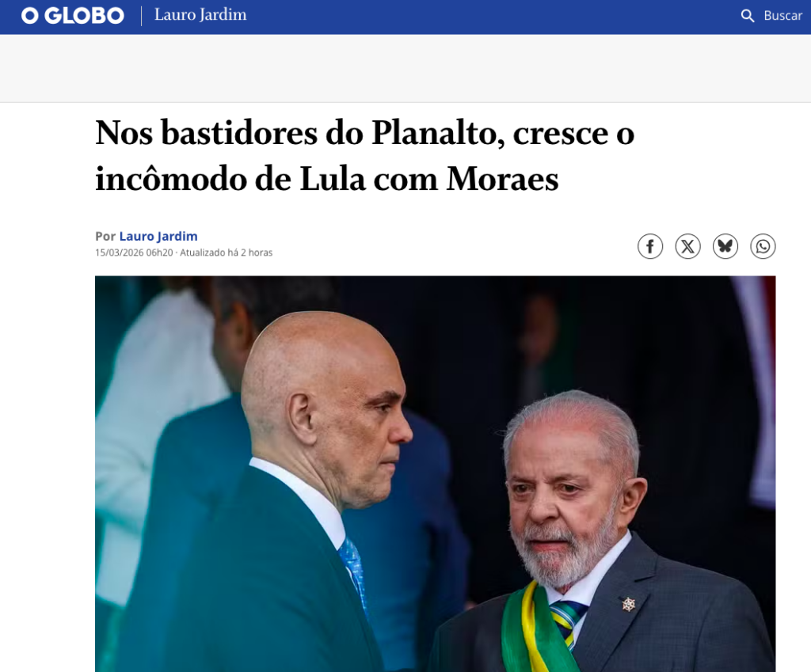Open the Lauro Jardim blog header title
The image size is (811, 672).
[x=200, y=14]
